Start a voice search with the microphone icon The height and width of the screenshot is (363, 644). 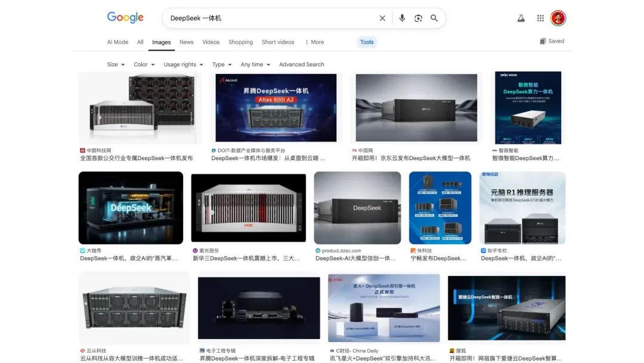pos(402,18)
